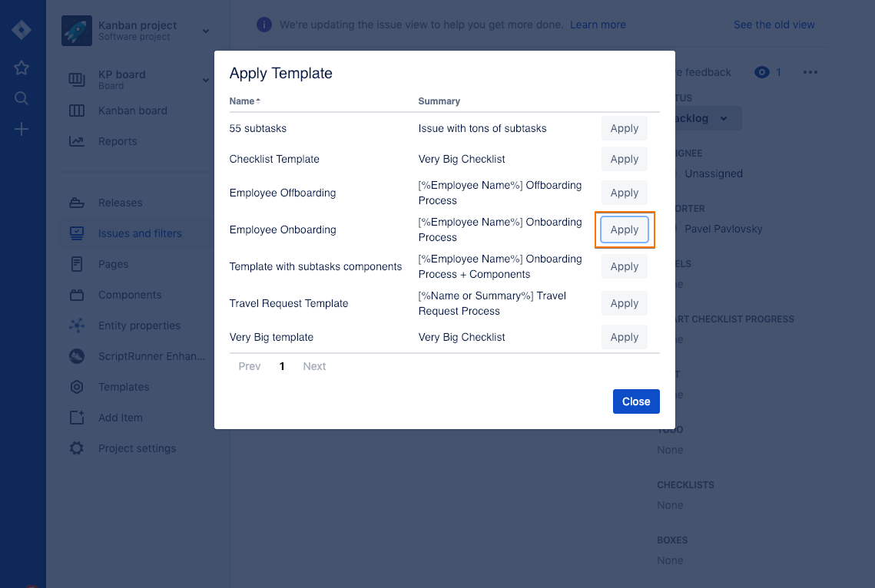Open the three-dots more actions menu
The width and height of the screenshot is (875, 588).
click(x=810, y=72)
